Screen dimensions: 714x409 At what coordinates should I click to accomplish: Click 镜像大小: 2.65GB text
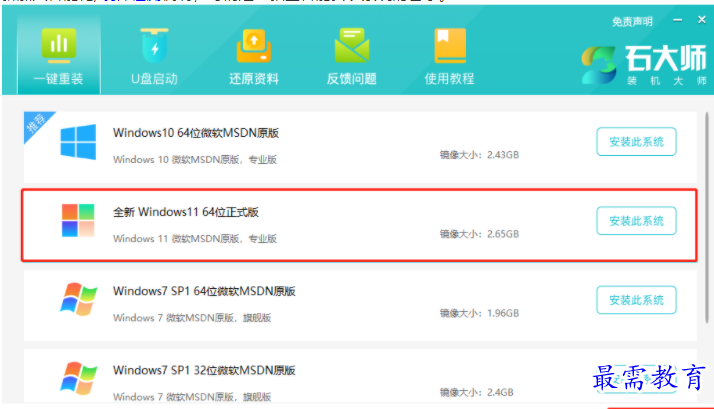(x=479, y=234)
